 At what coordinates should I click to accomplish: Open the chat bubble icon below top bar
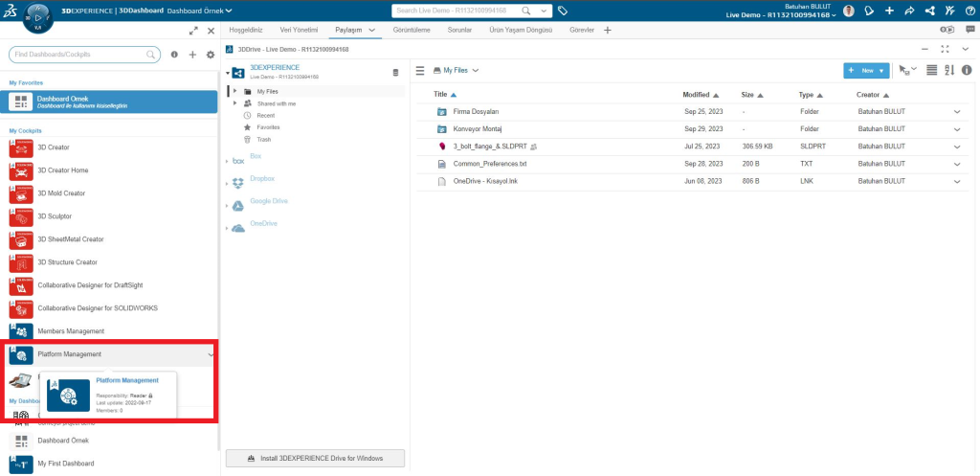(967, 30)
